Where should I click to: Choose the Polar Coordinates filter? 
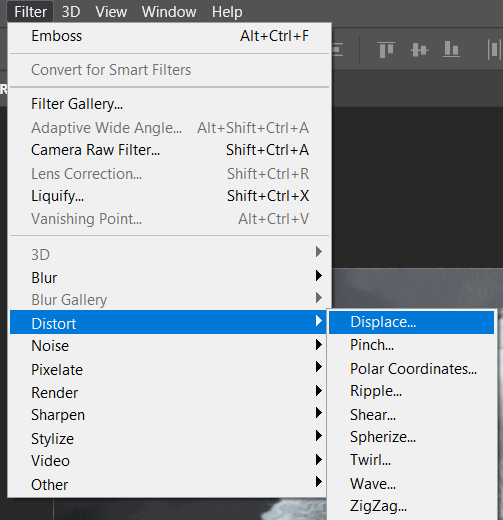click(x=413, y=369)
